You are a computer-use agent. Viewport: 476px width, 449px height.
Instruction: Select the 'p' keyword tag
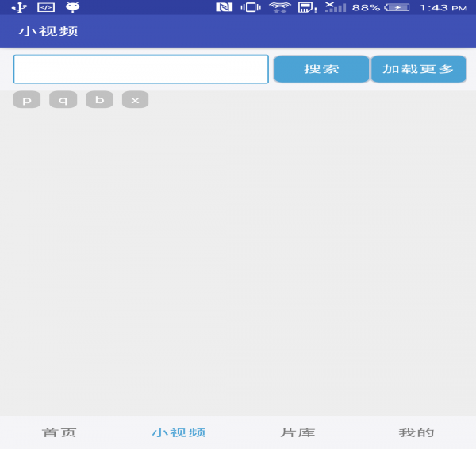click(x=27, y=100)
